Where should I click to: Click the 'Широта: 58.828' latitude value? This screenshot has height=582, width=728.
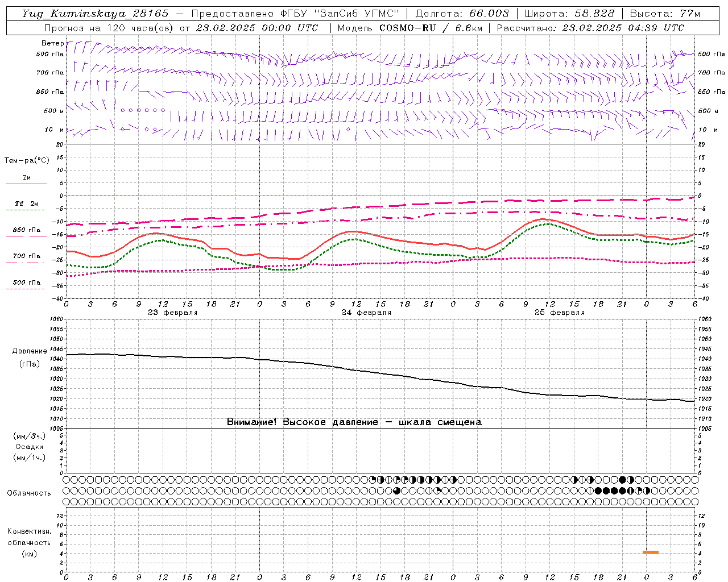(569, 14)
